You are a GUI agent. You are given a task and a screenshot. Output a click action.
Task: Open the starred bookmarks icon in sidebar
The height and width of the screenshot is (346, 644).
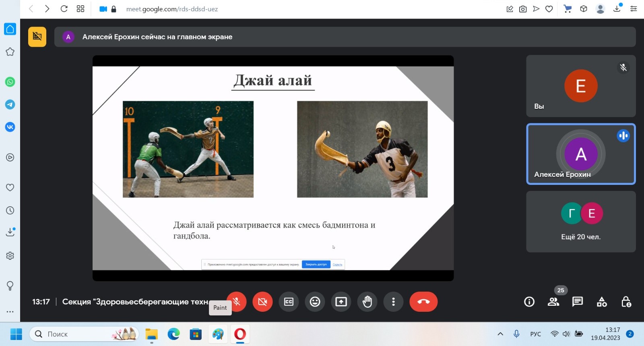click(10, 52)
